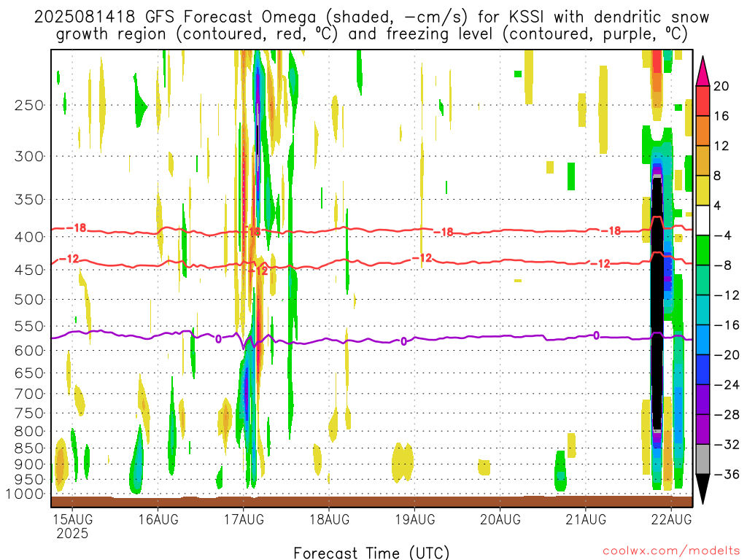Click the 250 pressure level label
Screen dimensions: 747x560
pyautogui.click(x=29, y=105)
